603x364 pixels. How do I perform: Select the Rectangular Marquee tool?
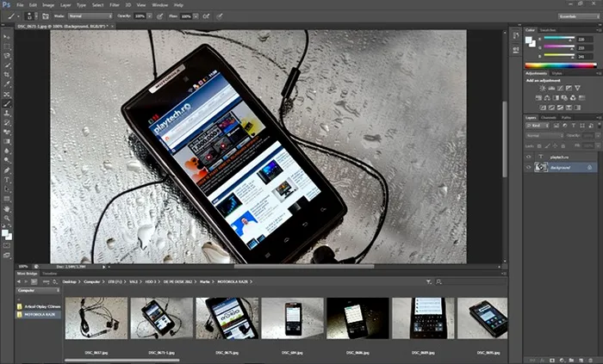coord(7,46)
